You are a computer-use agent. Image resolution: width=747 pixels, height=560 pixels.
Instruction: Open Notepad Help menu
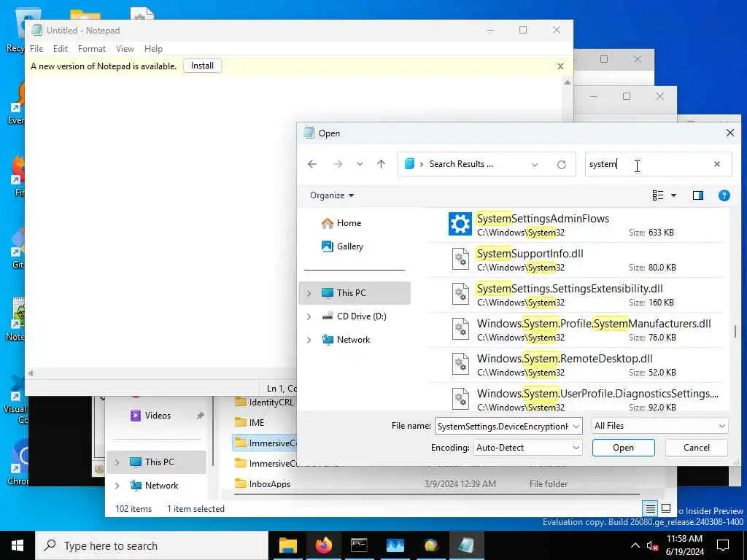coord(153,49)
